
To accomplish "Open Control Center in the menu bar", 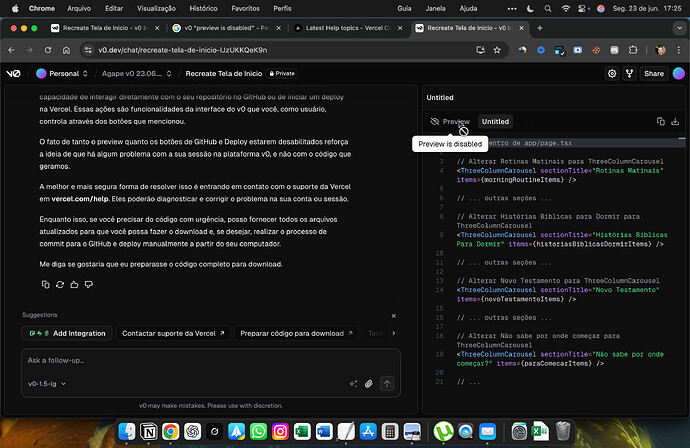I will pos(584,8).
